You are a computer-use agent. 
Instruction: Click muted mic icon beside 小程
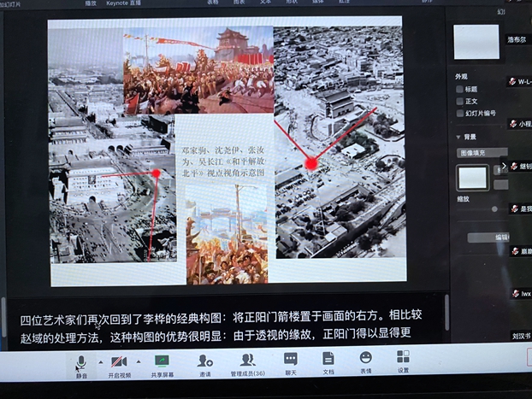click(513, 124)
